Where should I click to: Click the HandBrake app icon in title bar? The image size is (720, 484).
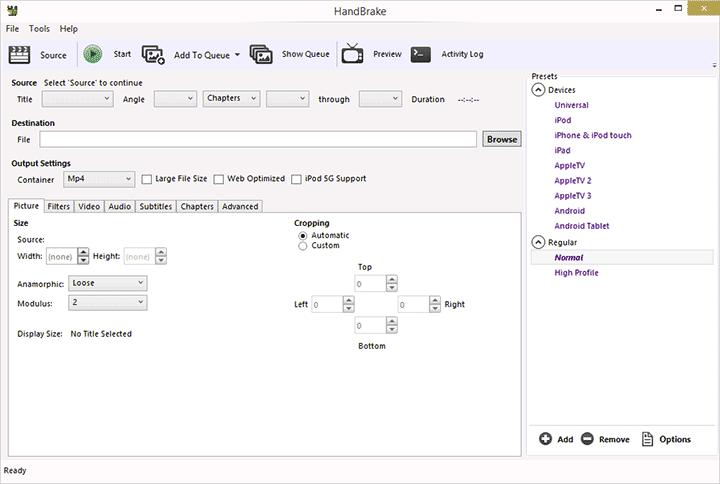[x=12, y=11]
